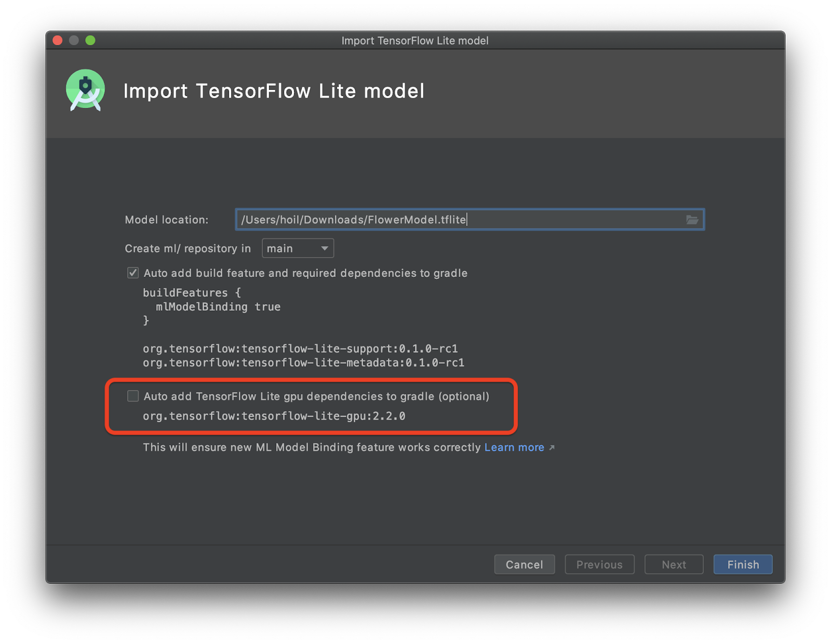
Task: Click the Next button
Action: (x=674, y=565)
